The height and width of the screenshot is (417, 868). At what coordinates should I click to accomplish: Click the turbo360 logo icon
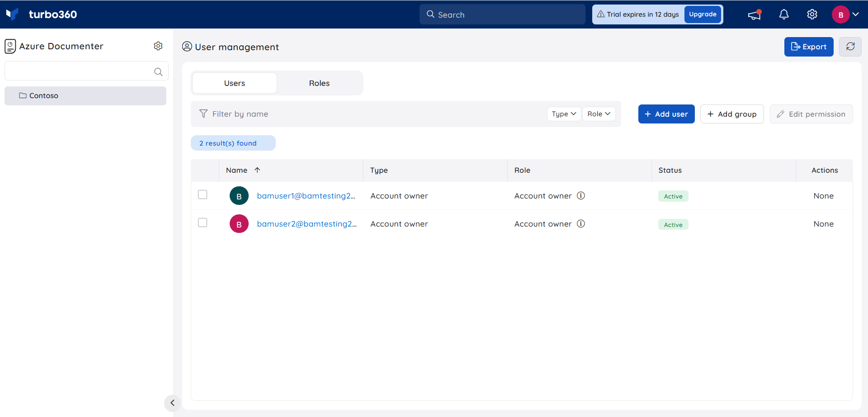tap(13, 14)
